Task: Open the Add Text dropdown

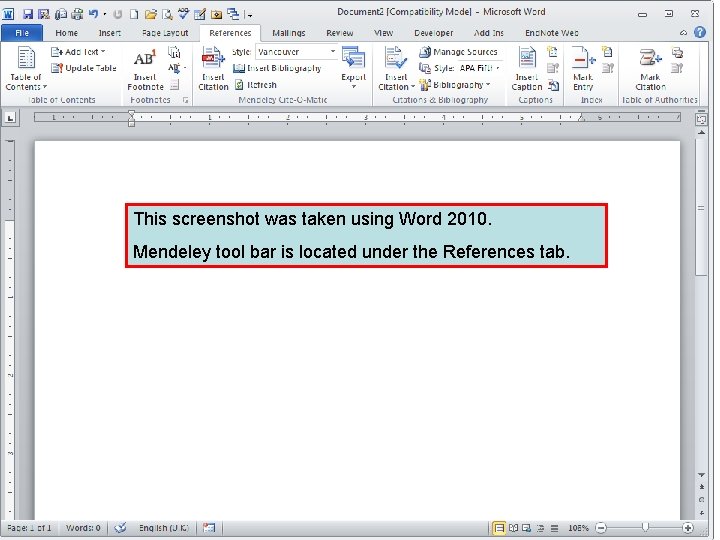Action: tap(79, 52)
